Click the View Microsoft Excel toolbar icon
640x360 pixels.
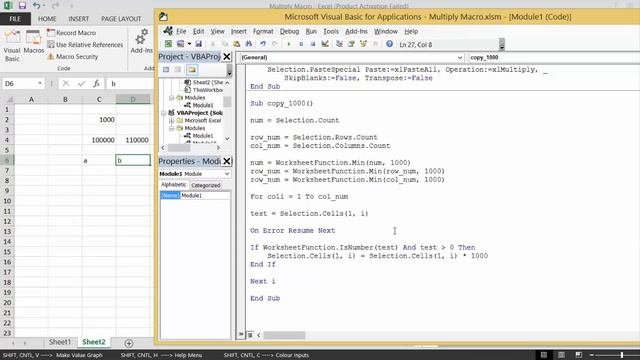[x=168, y=44]
